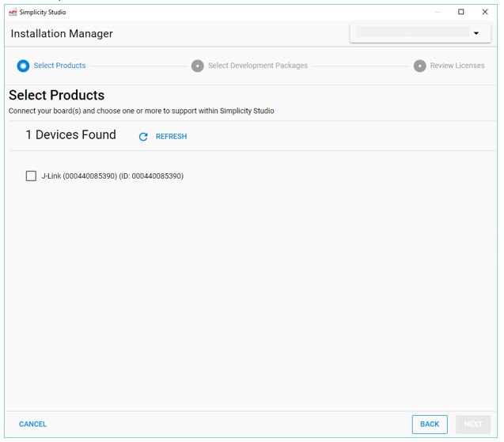Click the circular refresh arrow icon
504x442 pixels.
(x=143, y=137)
